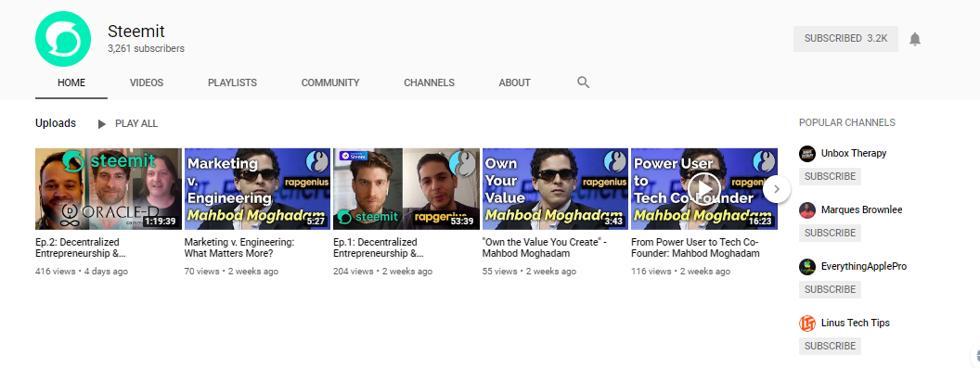Viewport: 980px width, 368px height.
Task: Click the 16:23 duration badge
Action: (x=760, y=222)
